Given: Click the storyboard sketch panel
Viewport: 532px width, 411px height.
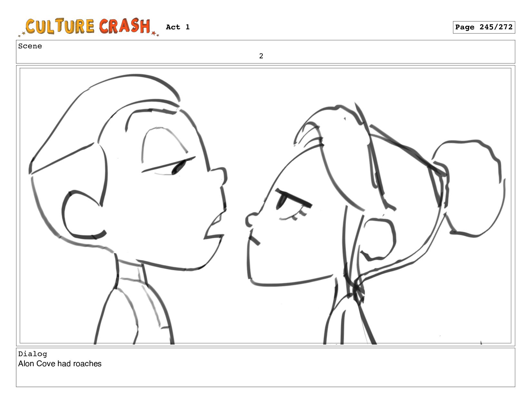Looking at the screenshot, I should [x=265, y=206].
